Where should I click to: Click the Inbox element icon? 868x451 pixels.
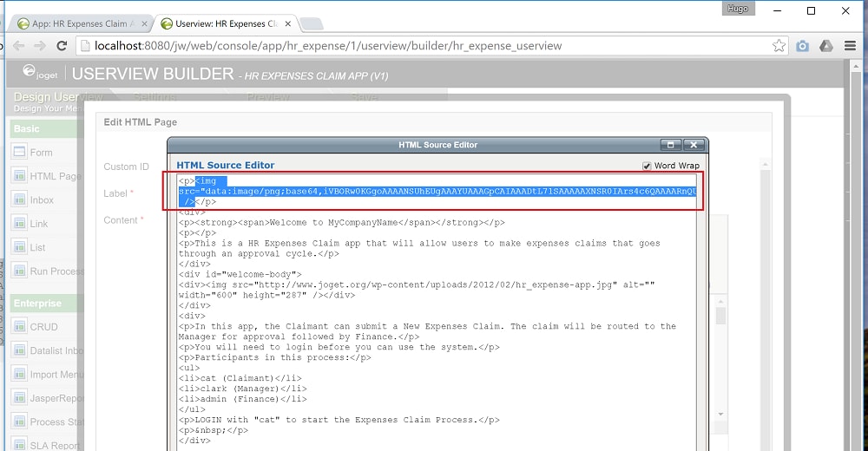point(19,199)
